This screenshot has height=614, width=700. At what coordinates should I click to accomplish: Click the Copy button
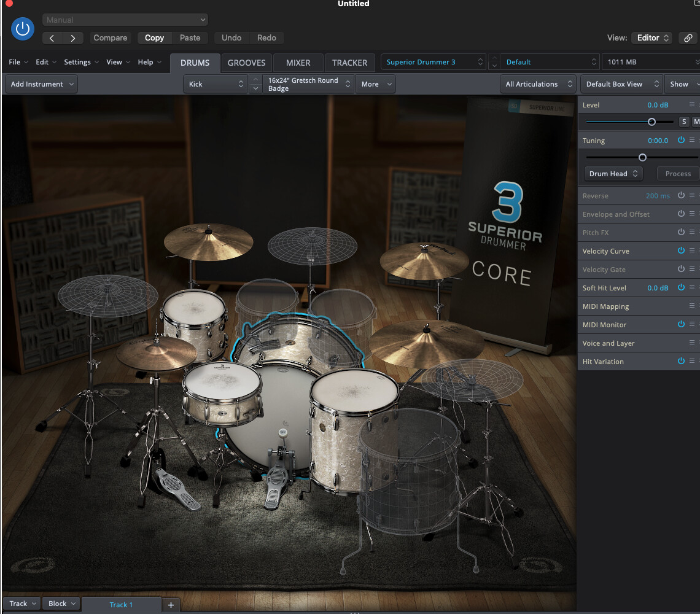pyautogui.click(x=154, y=38)
